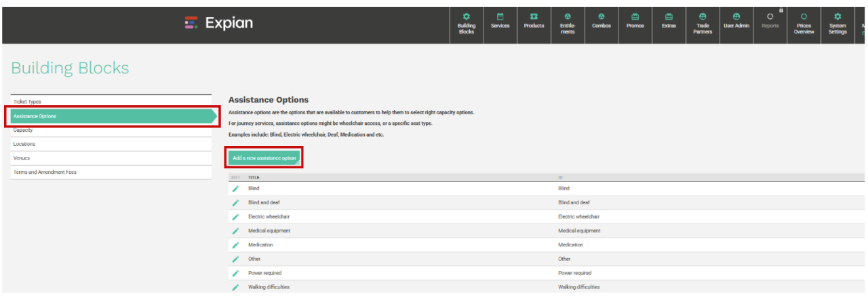Click the ID column header
The image size is (868, 296).
(x=560, y=177)
